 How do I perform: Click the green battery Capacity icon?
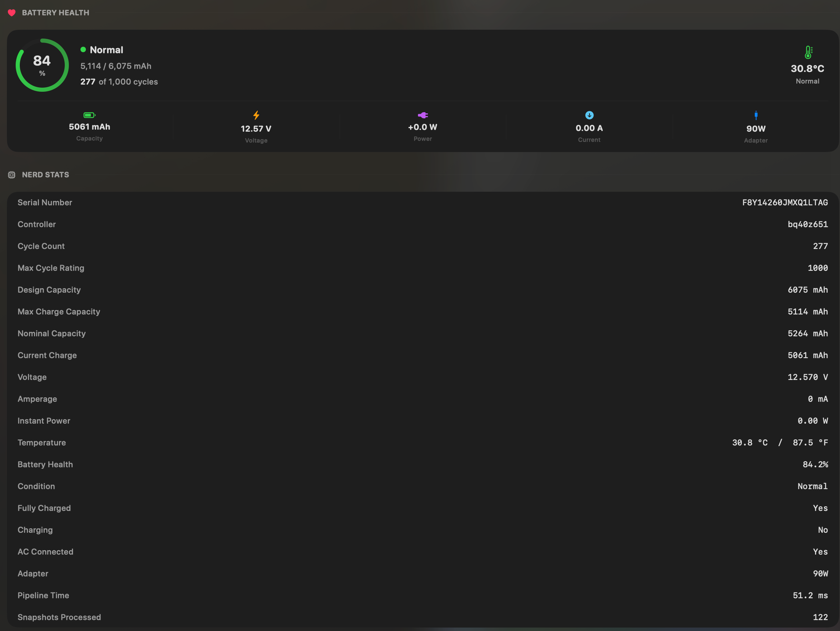pyautogui.click(x=89, y=115)
